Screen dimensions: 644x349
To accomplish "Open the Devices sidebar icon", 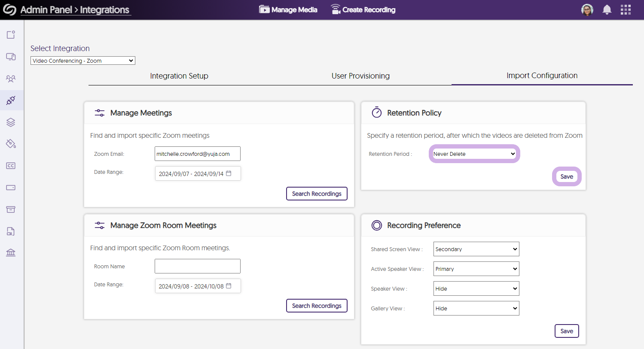I will pos(11,57).
